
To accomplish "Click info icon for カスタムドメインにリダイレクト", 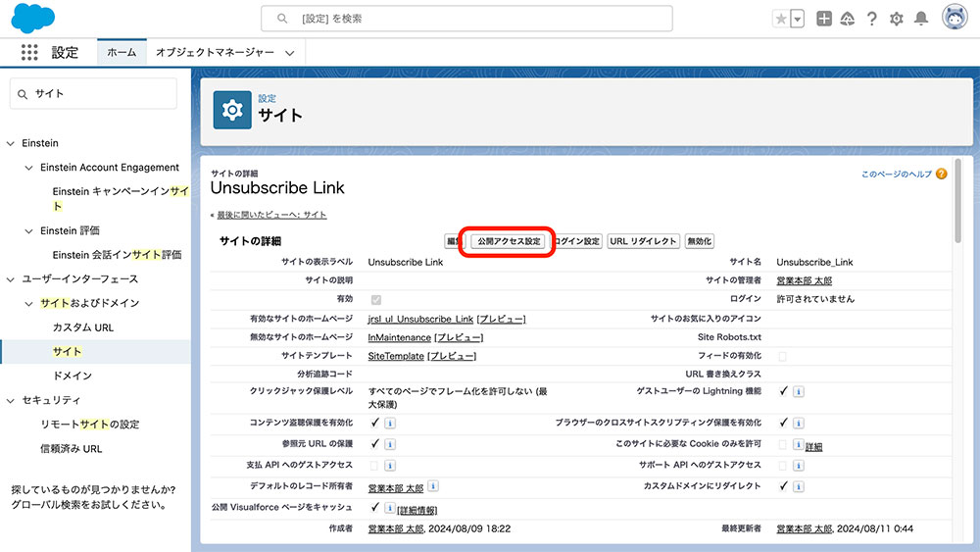I will tap(798, 486).
